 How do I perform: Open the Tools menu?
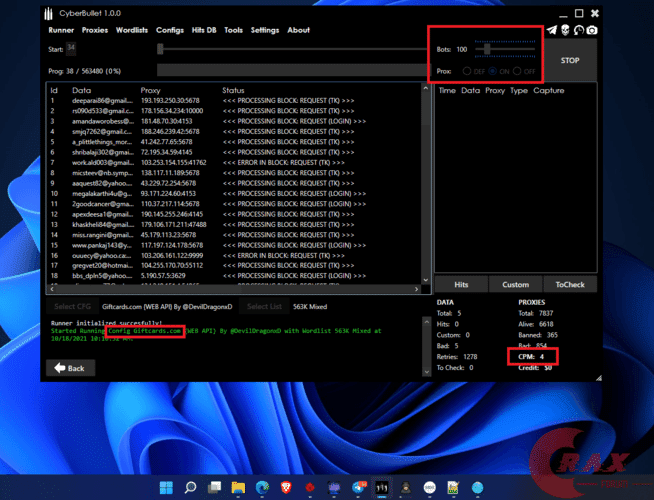click(233, 30)
